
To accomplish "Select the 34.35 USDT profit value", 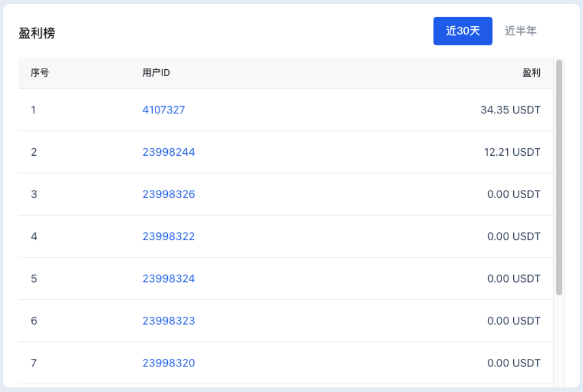I will (x=511, y=110).
